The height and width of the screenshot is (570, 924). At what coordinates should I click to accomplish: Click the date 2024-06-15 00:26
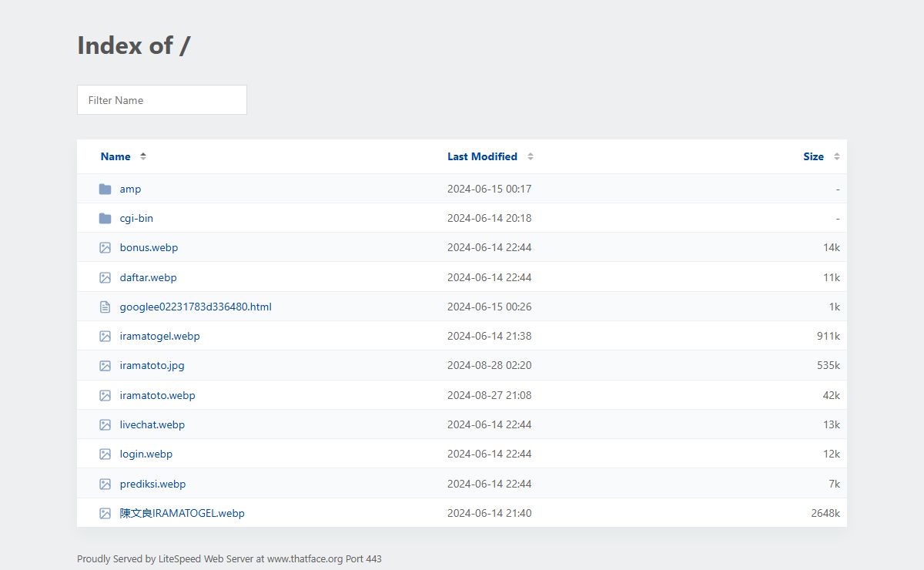489,307
